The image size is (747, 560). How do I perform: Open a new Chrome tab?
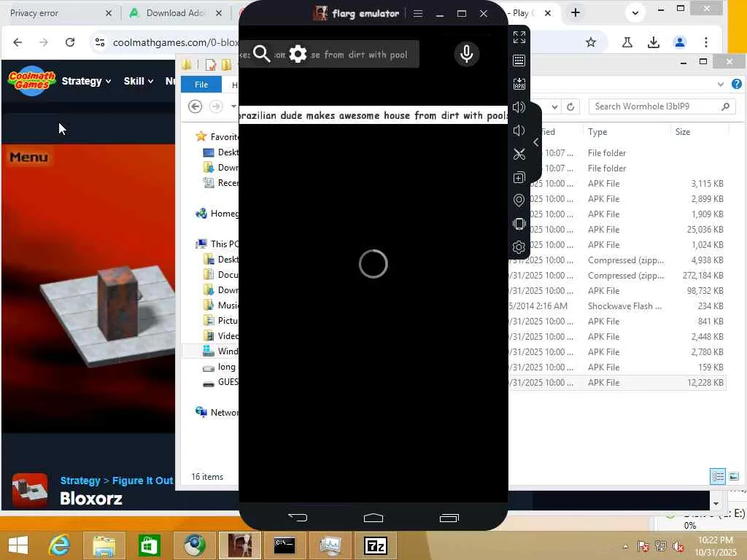click(x=576, y=13)
